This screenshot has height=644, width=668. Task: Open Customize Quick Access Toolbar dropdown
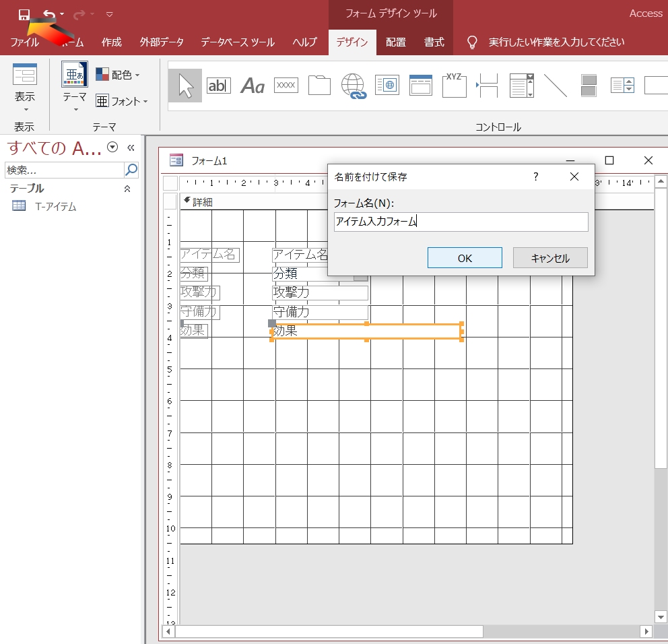(110, 15)
